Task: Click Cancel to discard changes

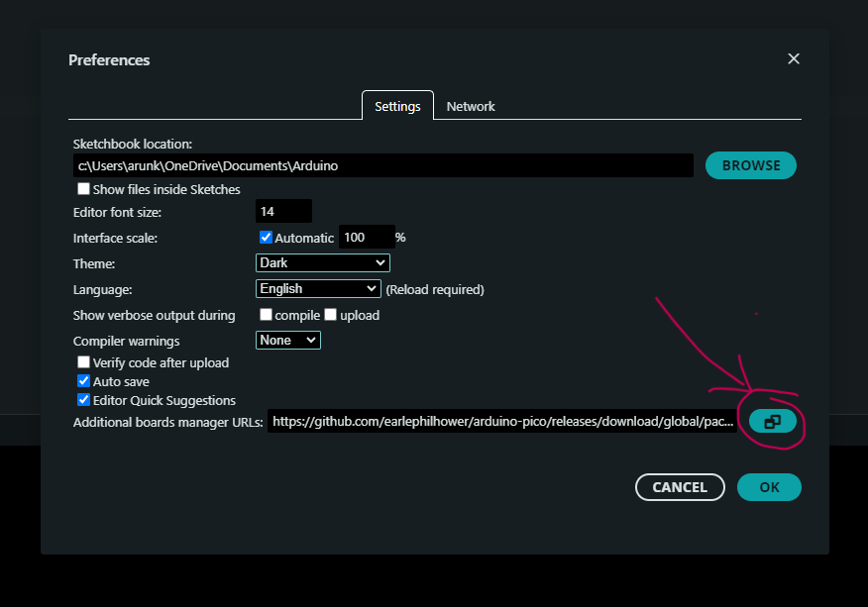Action: pos(680,487)
